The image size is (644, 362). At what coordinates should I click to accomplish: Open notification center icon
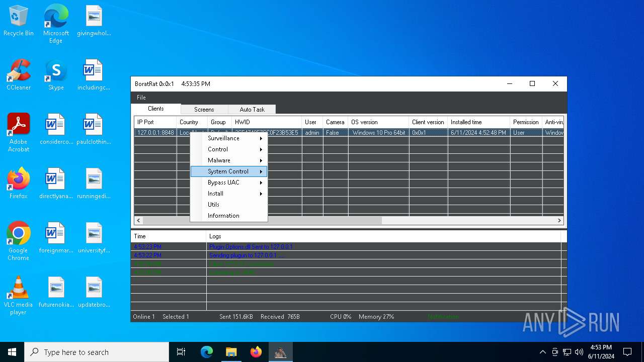pos(627,352)
